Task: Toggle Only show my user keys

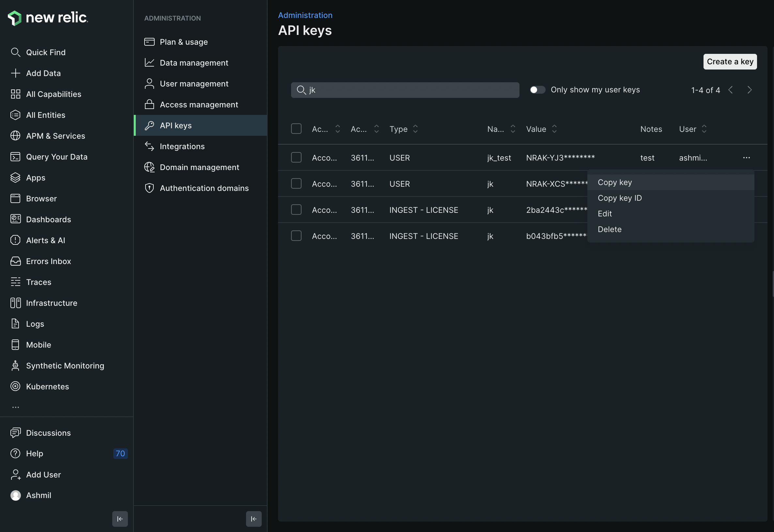Action: tap(537, 90)
